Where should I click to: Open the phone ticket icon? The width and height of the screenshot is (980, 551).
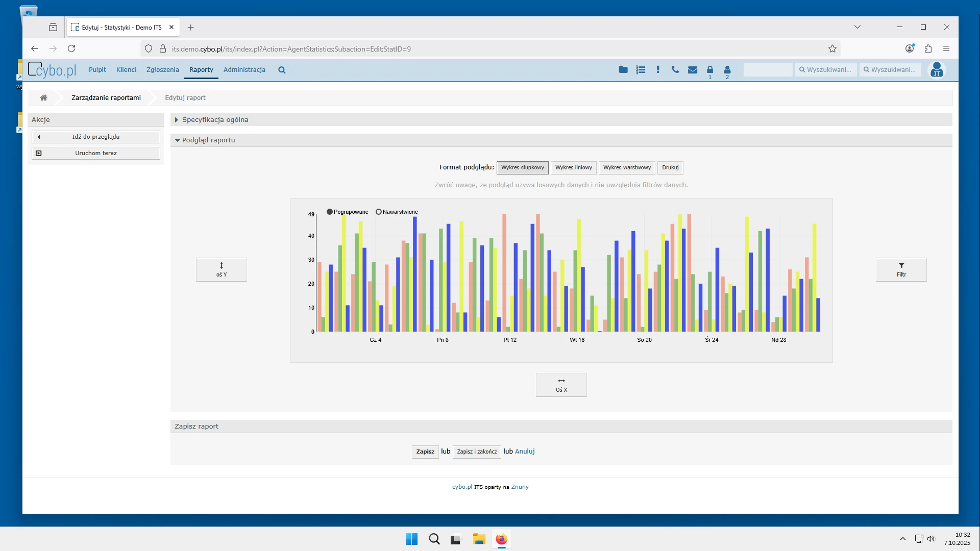[x=675, y=70]
